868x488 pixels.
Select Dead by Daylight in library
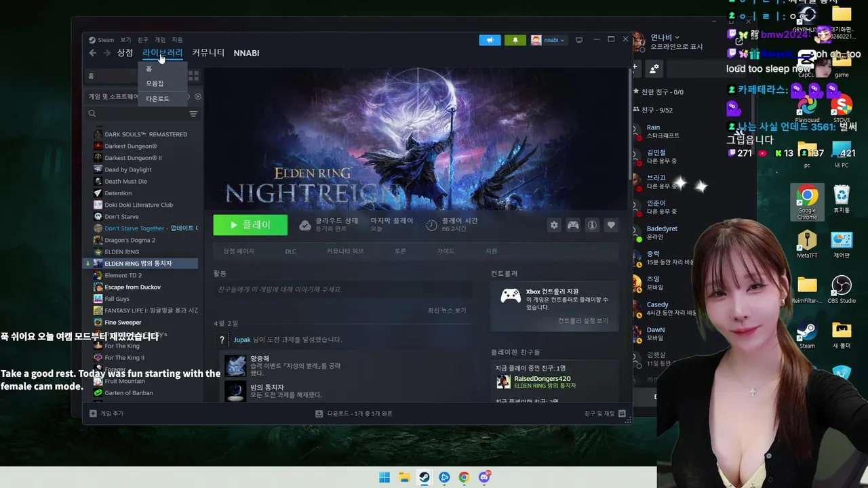[x=128, y=169]
